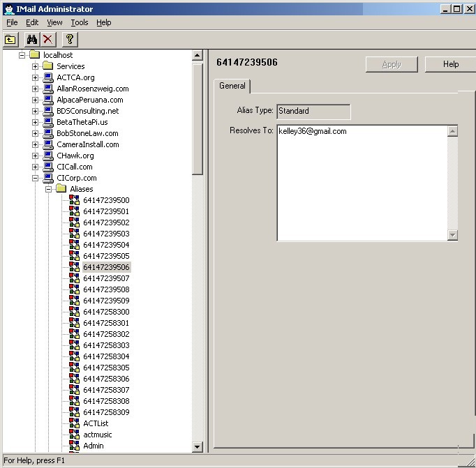Click the BobStoneLaw.com domain computer icon

[48, 133]
